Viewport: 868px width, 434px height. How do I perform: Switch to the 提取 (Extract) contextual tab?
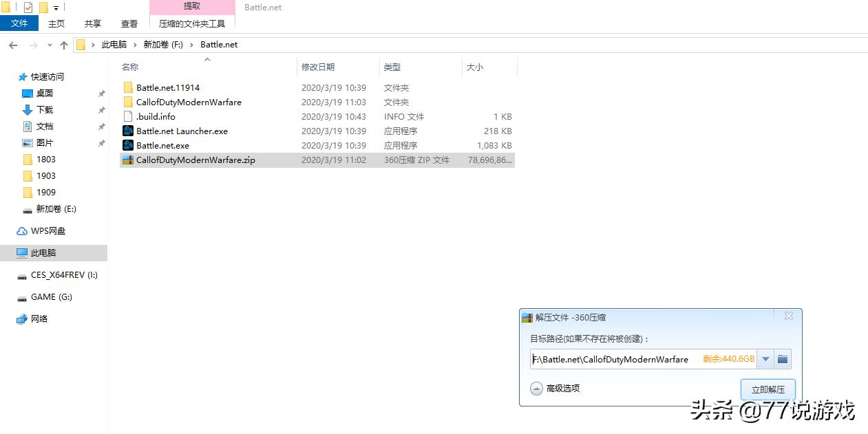(191, 7)
